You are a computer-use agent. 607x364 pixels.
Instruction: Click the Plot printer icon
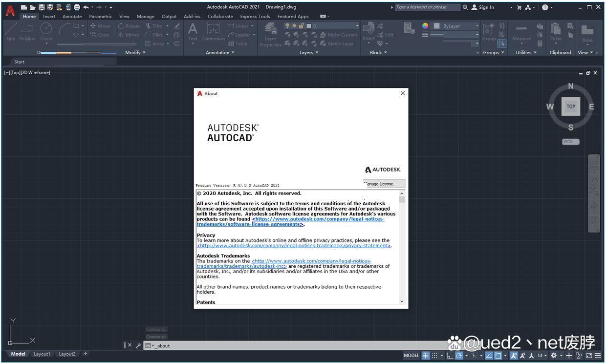click(77, 7)
